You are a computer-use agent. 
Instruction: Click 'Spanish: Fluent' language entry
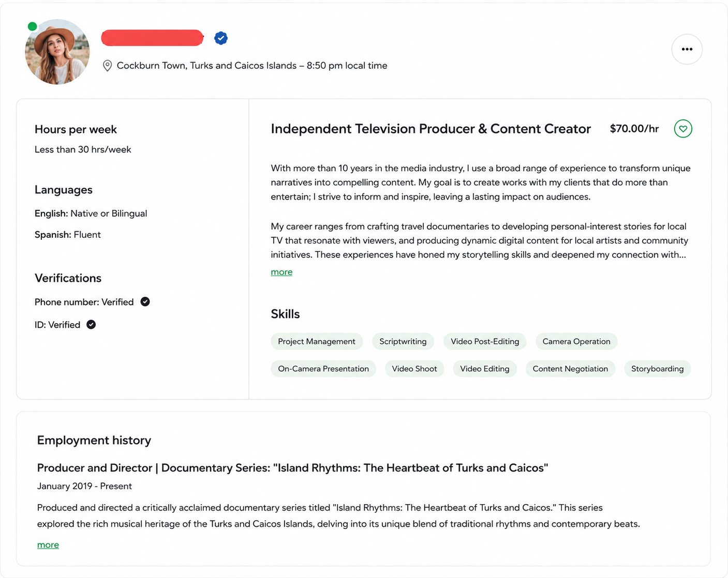click(68, 235)
